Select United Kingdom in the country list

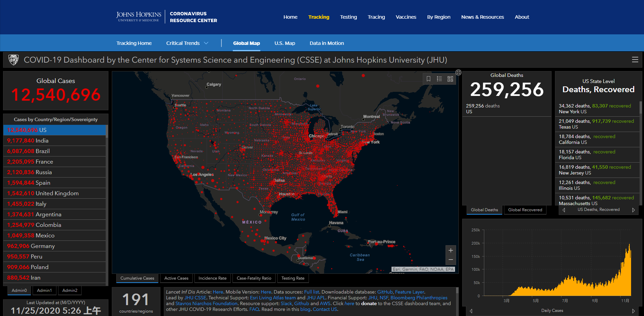pyautogui.click(x=54, y=193)
